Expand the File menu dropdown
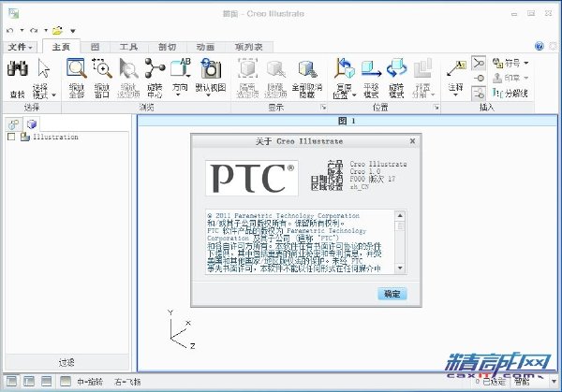 20,47
